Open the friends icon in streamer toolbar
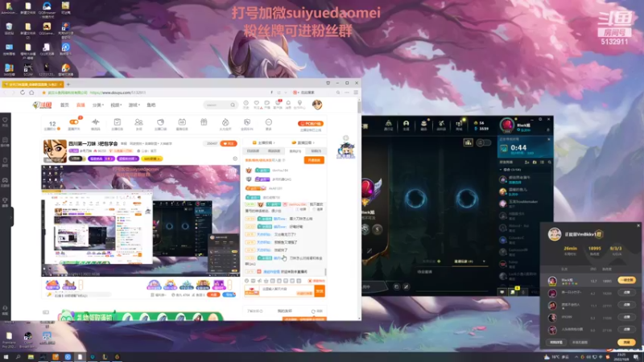Screen dimensions: 644x362 pyautogui.click(x=138, y=122)
